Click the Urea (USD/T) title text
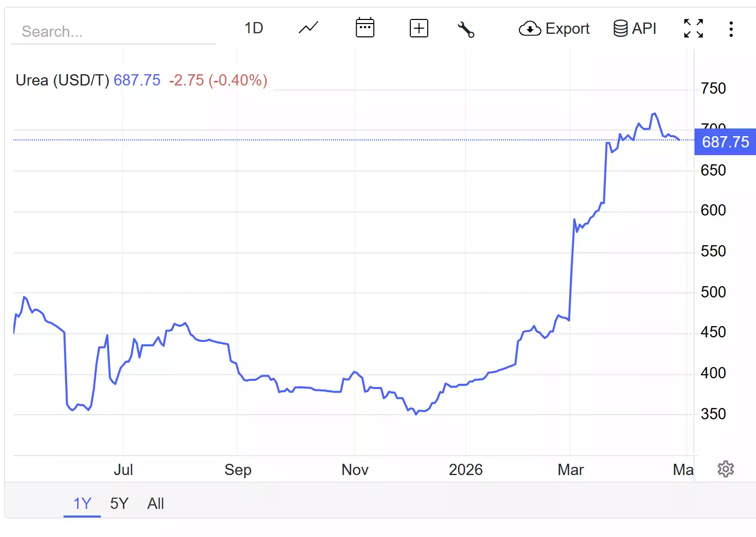The image size is (756, 537). (62, 80)
